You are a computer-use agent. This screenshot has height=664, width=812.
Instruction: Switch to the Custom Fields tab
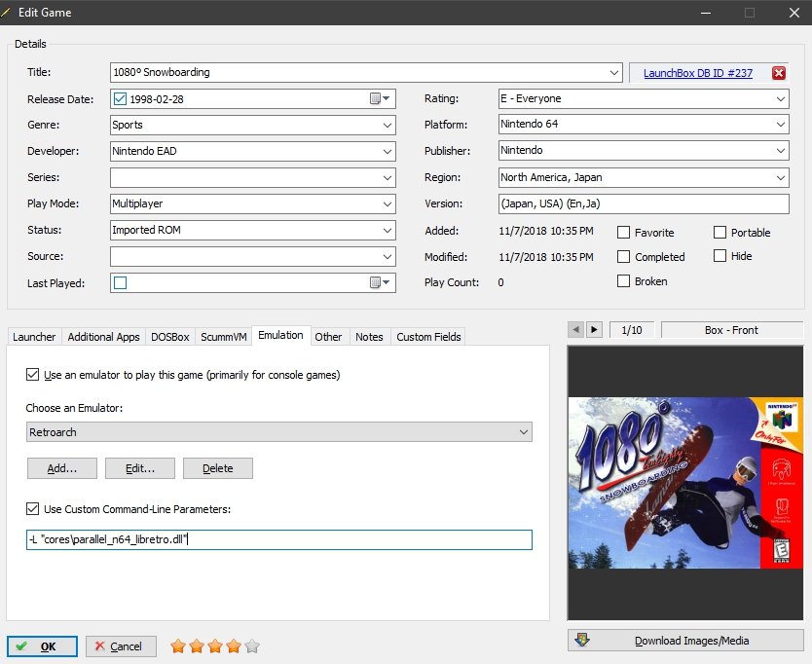tap(428, 337)
